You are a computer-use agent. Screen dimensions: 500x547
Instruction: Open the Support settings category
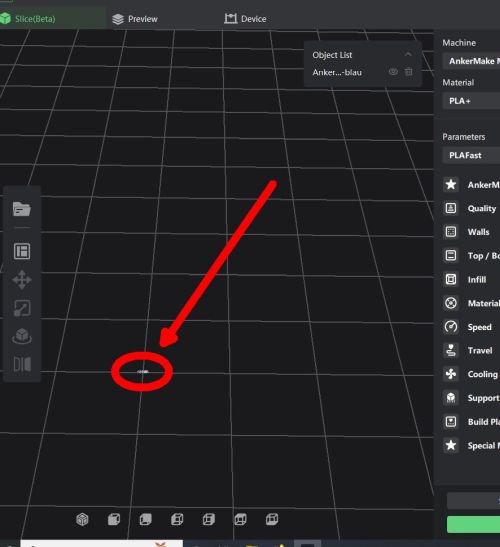click(471, 398)
